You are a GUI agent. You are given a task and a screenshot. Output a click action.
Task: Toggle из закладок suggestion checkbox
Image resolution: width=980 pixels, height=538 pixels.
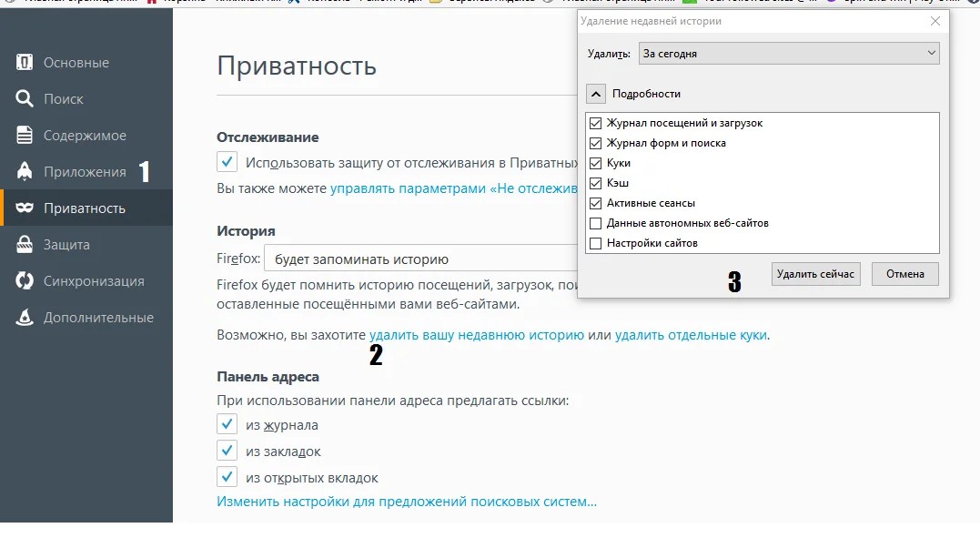point(227,450)
